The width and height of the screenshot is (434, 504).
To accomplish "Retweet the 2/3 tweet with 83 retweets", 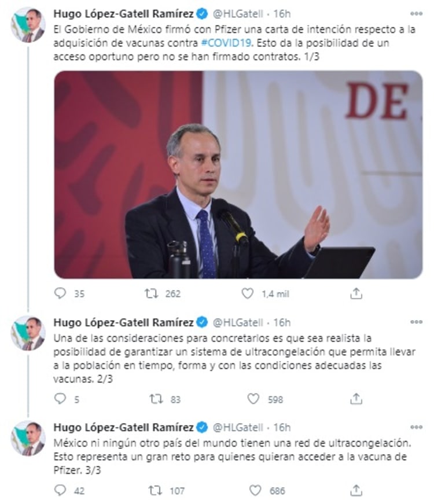I will click(156, 399).
